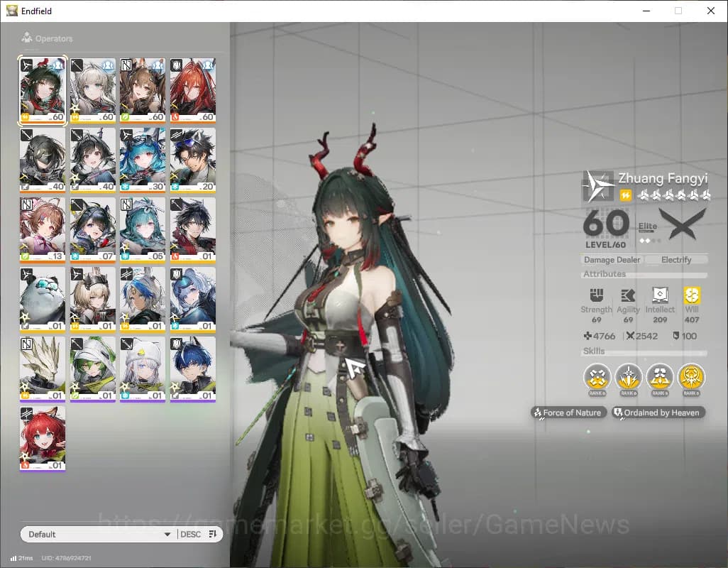Select the blonde crowned level 01 operator

92,300
